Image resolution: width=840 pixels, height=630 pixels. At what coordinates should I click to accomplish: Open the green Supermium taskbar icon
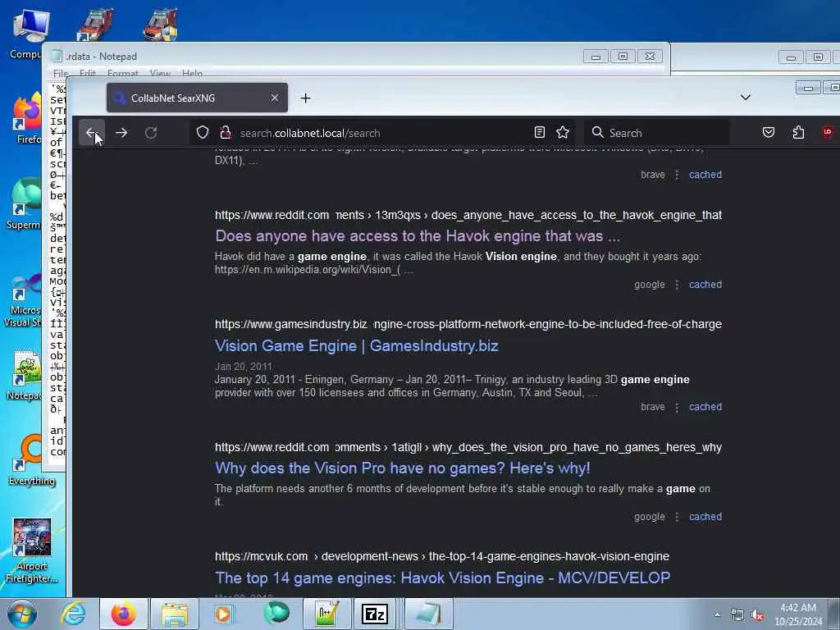click(x=276, y=614)
